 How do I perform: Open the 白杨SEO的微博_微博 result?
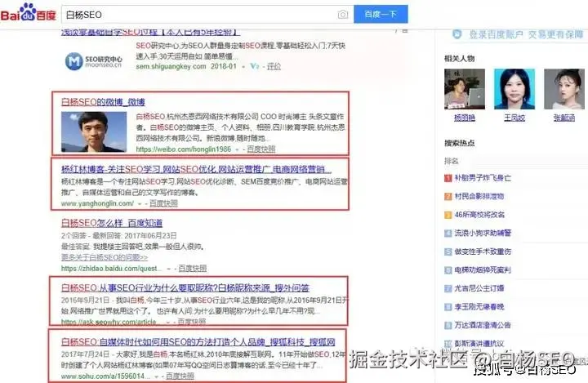pyautogui.click(x=103, y=101)
